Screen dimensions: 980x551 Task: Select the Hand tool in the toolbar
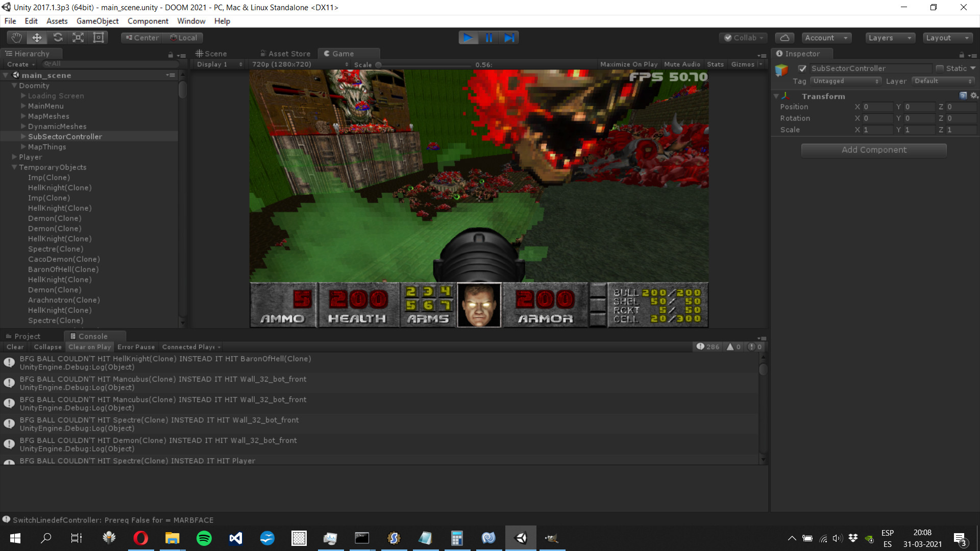tap(17, 38)
